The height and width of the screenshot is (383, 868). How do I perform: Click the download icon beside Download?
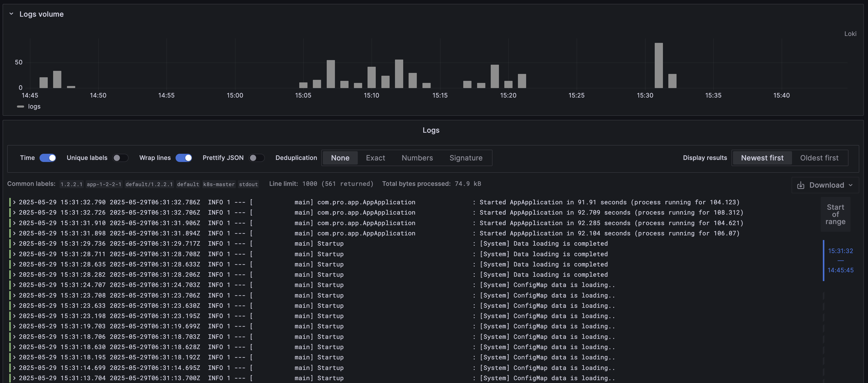(801, 185)
